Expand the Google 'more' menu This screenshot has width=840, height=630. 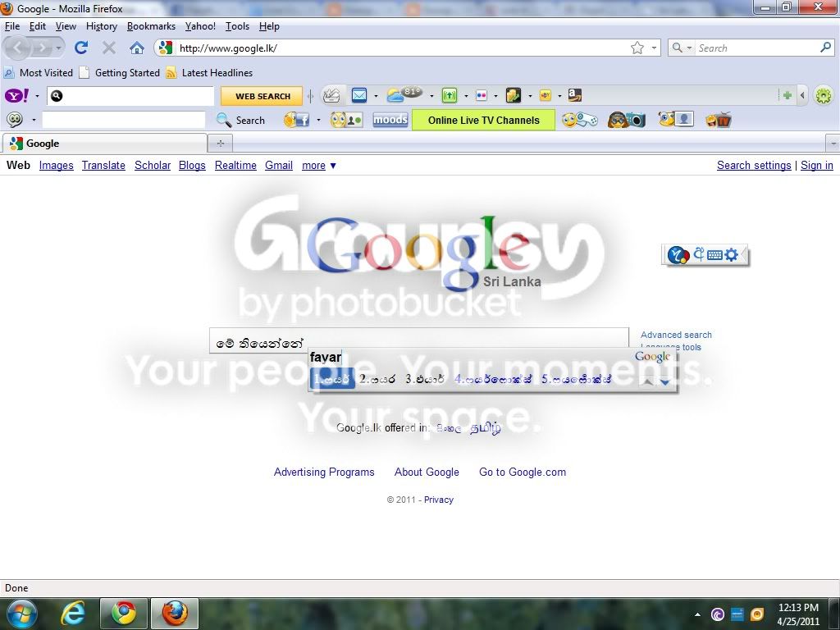319,166
